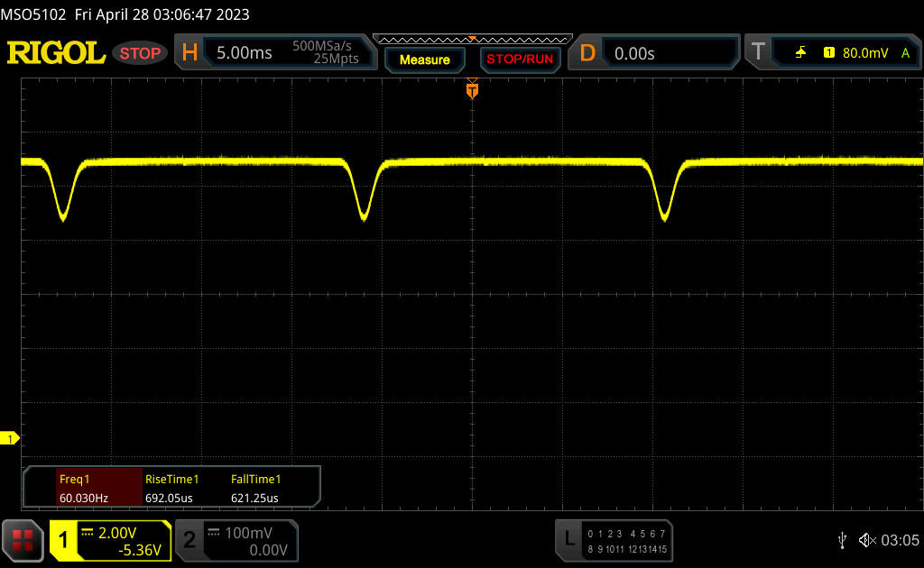Tap the rising edge trigger icon

[800, 53]
